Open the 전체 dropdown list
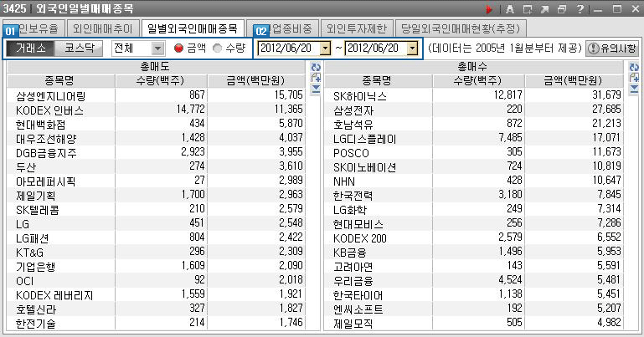Image resolution: width=644 pixels, height=337 pixels. (157, 49)
